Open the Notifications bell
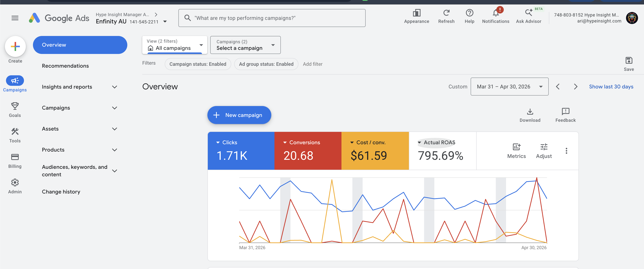644x269 pixels. pos(496,13)
